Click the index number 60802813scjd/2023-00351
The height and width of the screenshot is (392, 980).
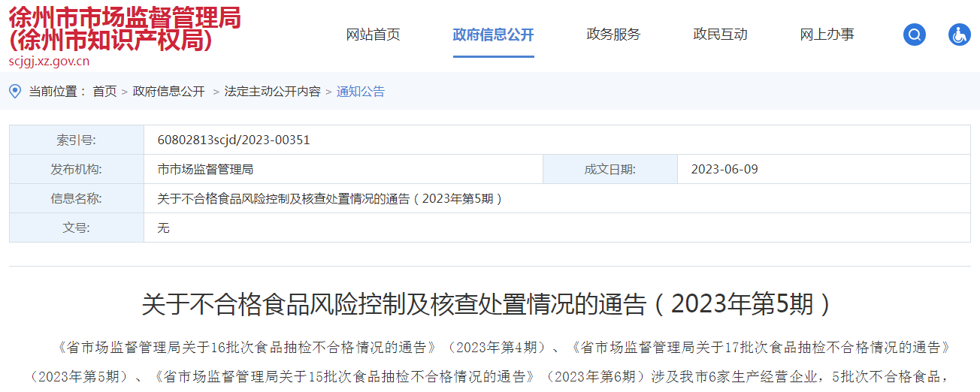coord(234,140)
